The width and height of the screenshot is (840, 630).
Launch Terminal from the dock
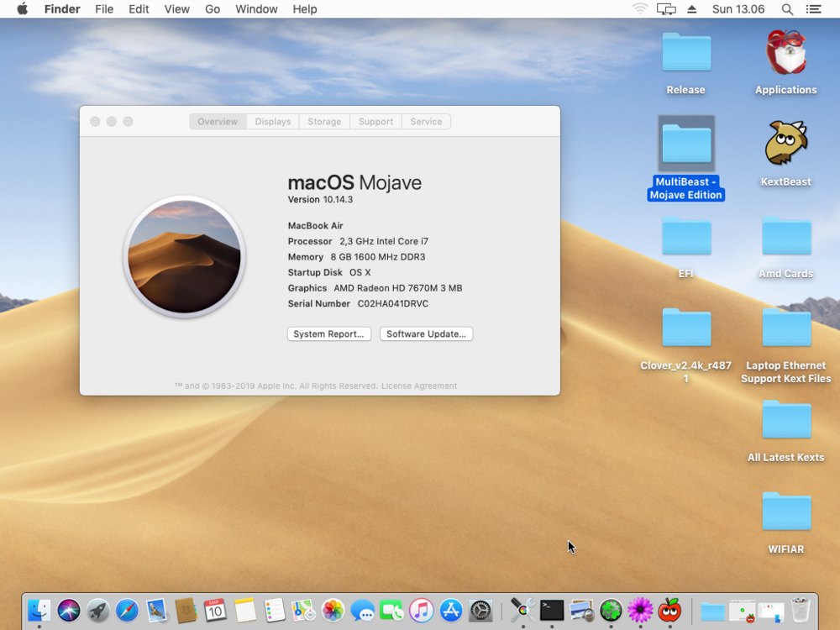click(x=552, y=610)
